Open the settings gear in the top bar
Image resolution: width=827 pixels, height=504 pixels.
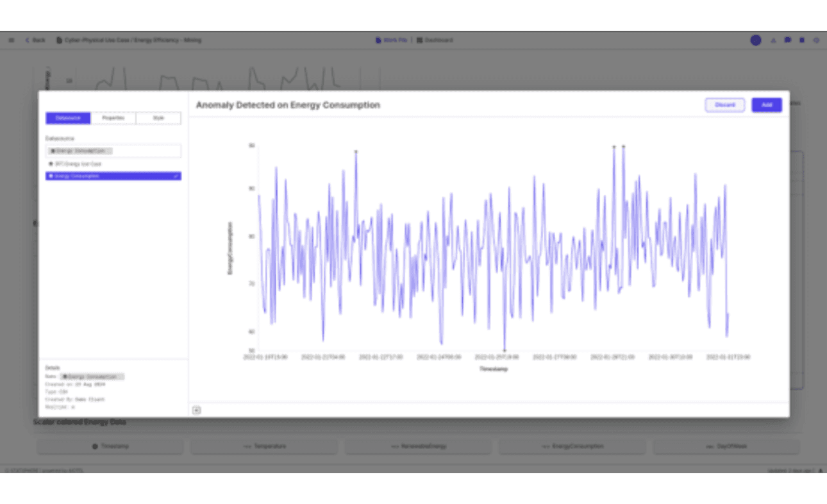pos(815,40)
